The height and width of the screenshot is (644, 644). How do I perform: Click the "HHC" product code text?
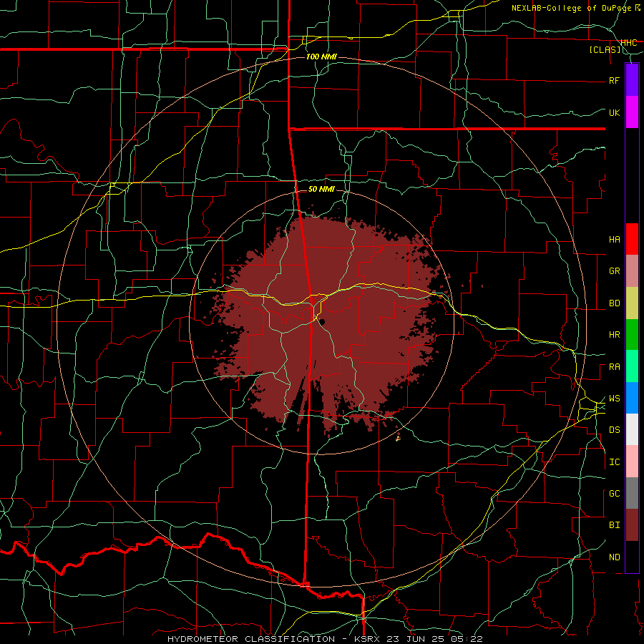(x=628, y=42)
